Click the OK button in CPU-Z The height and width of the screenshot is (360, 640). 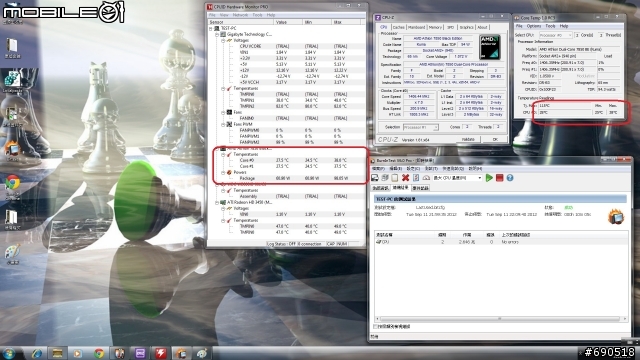click(x=495, y=139)
